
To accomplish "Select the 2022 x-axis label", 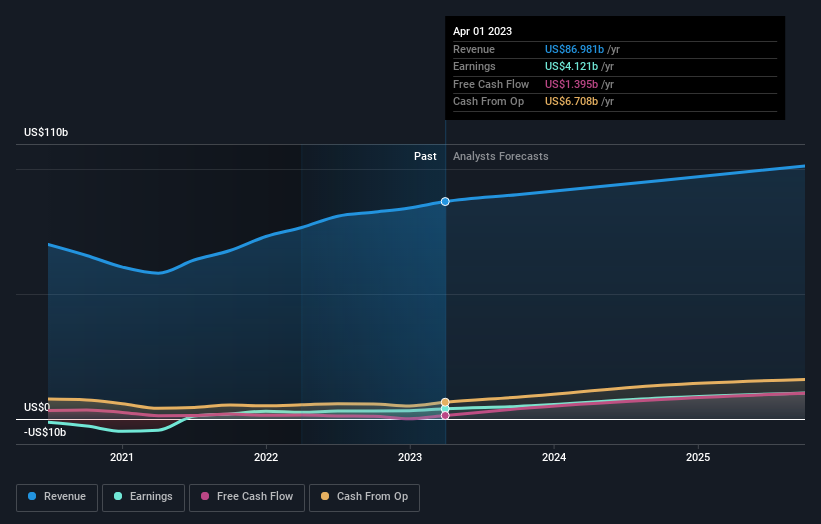I will pyautogui.click(x=266, y=458).
